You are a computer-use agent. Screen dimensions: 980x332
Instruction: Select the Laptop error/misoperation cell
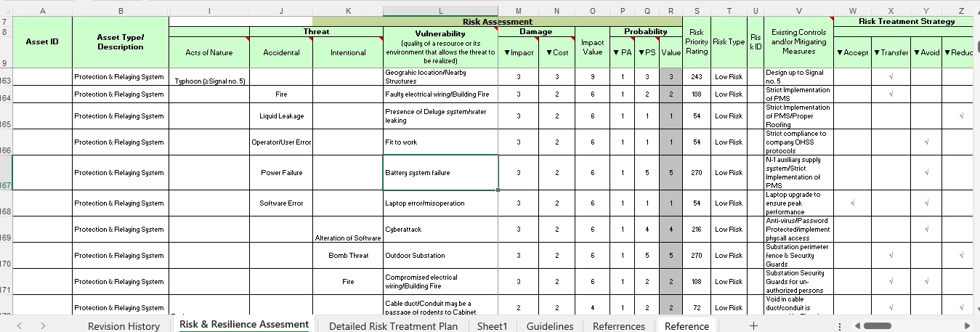point(441,203)
